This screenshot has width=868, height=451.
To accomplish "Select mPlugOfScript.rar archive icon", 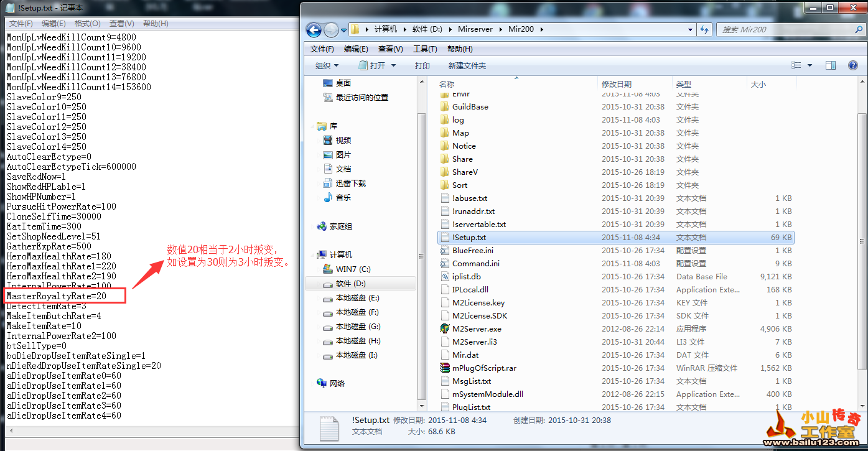I will tap(444, 368).
